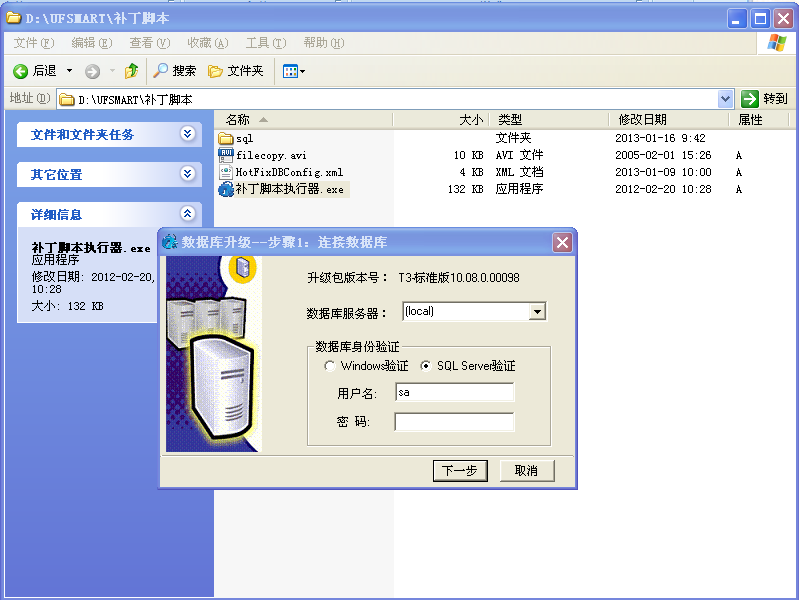Click the filecopy.avi file name
This screenshot has width=799, height=600.
271,155
